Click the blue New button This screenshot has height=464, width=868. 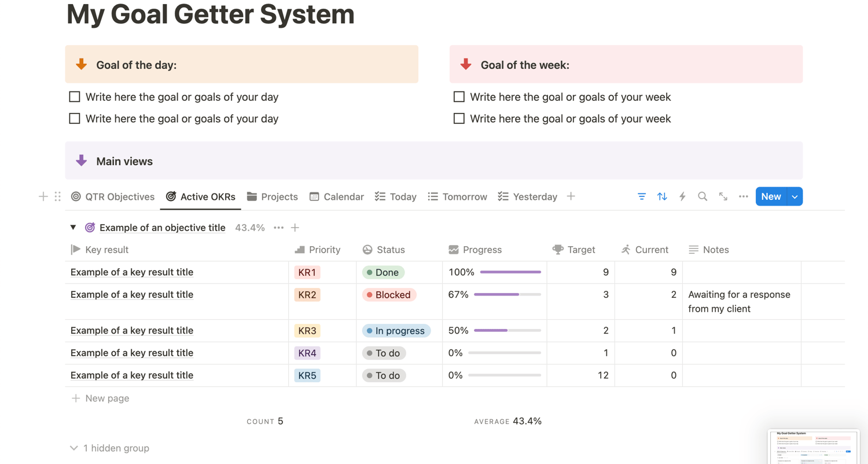click(771, 196)
